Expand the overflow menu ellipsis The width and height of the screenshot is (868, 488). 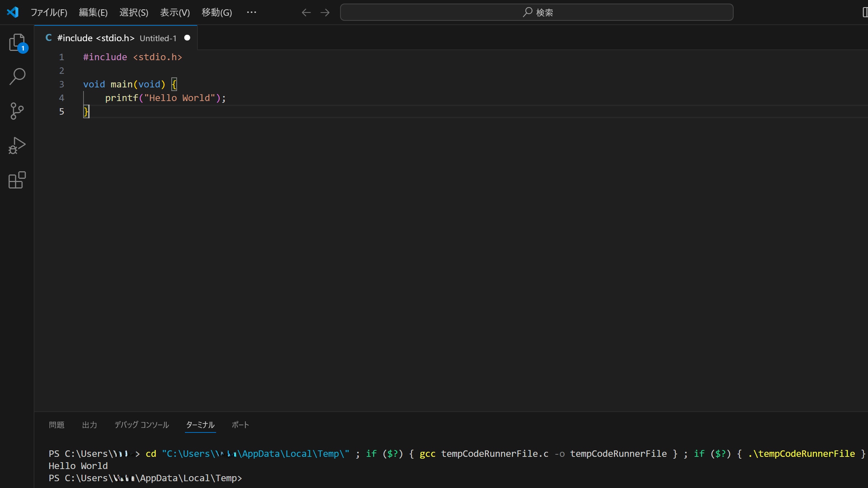pos(252,12)
